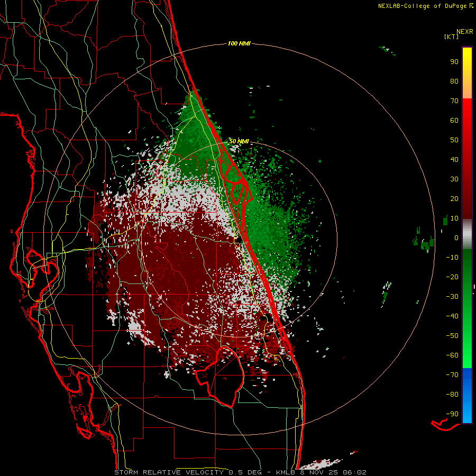Click the -80 value on the velocity scale
The height and width of the screenshot is (476, 476).
click(x=452, y=395)
